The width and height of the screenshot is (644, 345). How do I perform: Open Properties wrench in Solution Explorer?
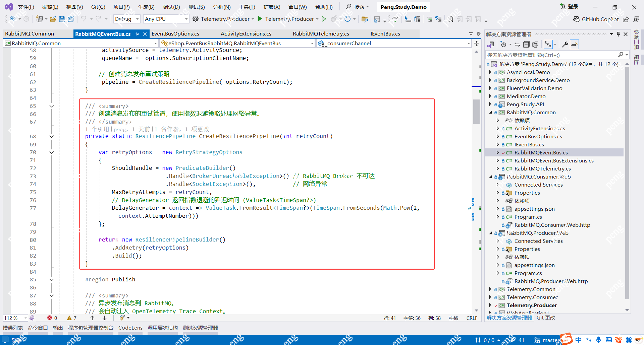click(x=565, y=45)
